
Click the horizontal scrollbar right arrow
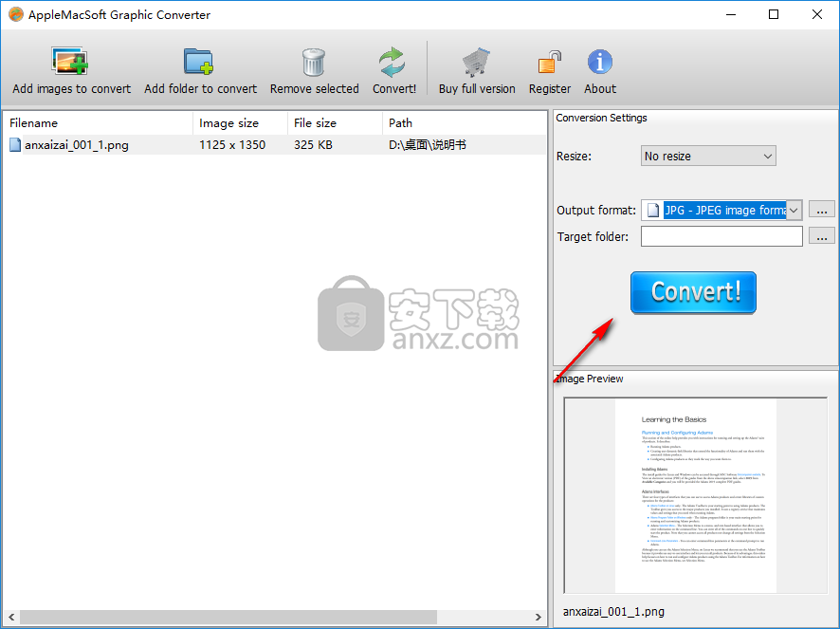tap(539, 618)
